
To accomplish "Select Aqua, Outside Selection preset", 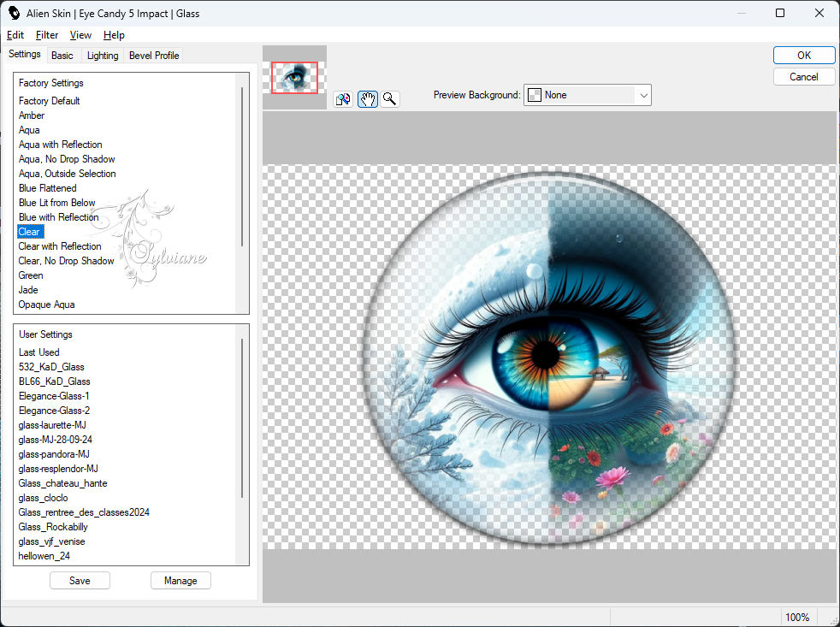I will click(67, 173).
